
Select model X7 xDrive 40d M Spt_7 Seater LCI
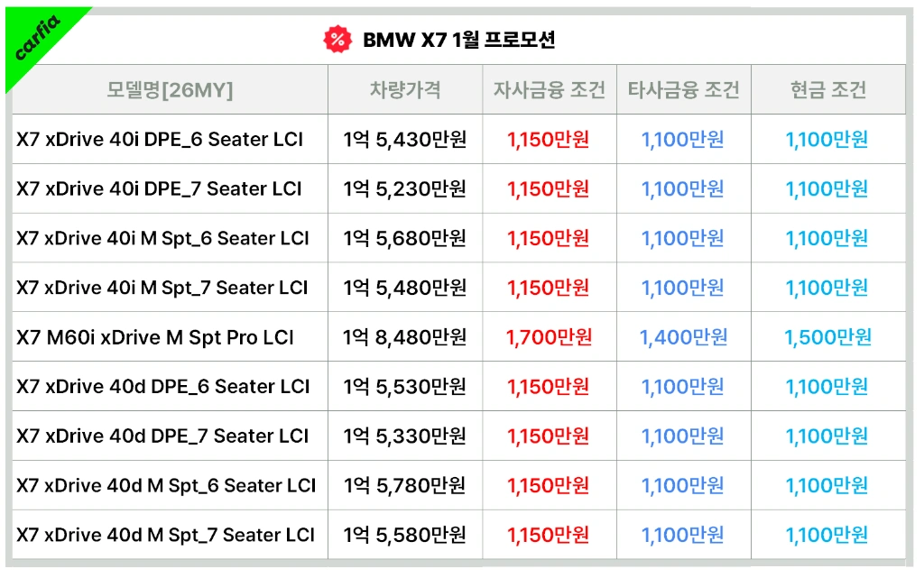coord(166,535)
